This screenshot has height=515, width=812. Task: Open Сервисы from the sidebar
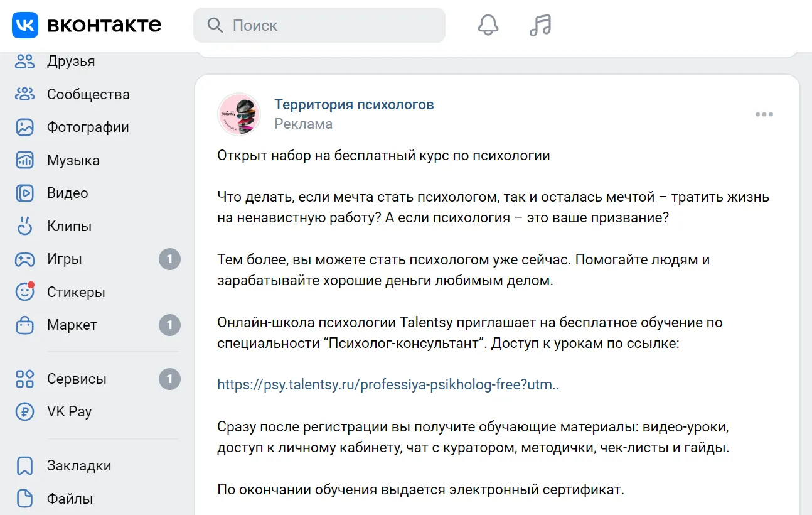(77, 379)
